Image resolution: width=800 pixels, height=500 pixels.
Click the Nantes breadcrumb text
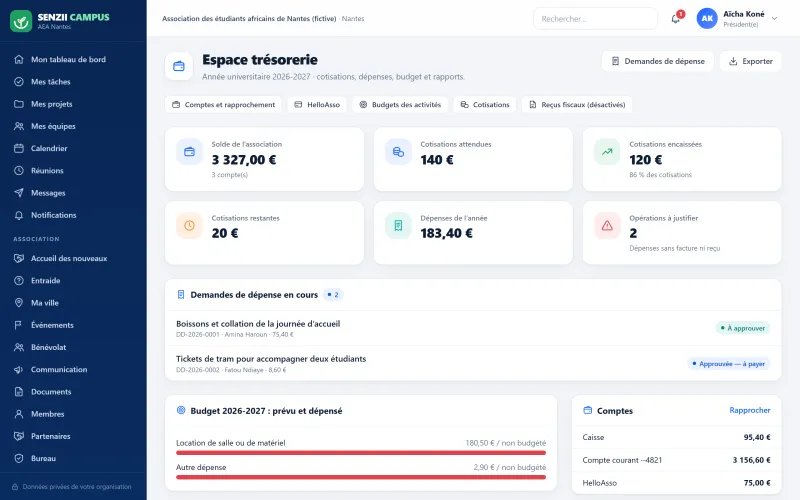pos(353,18)
